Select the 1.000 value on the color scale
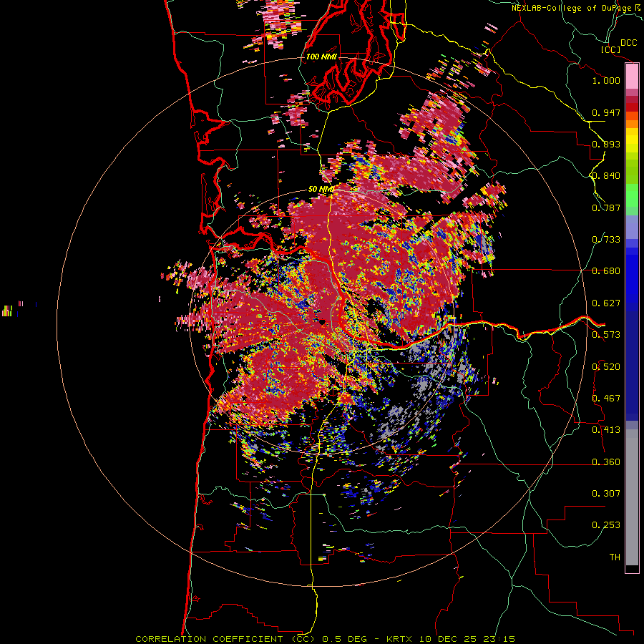This screenshot has width=644, height=644. tap(606, 80)
